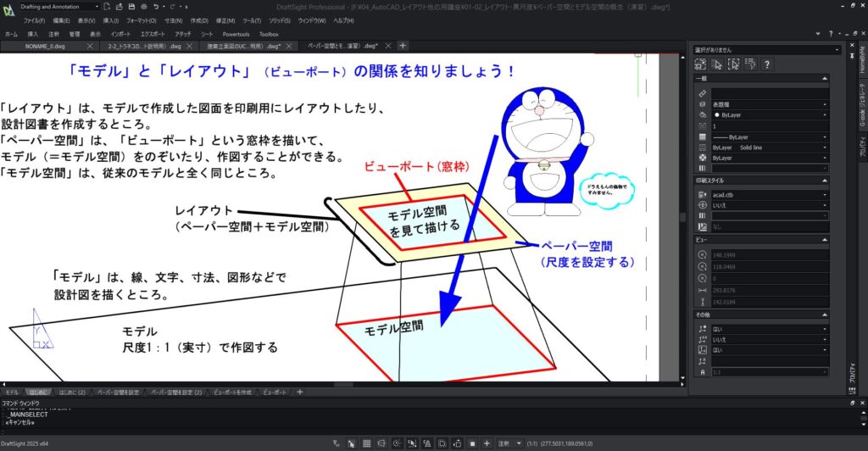The height and width of the screenshot is (451, 868).
Task: Click the Quick Select icon in Properties panel
Action: pos(701,64)
